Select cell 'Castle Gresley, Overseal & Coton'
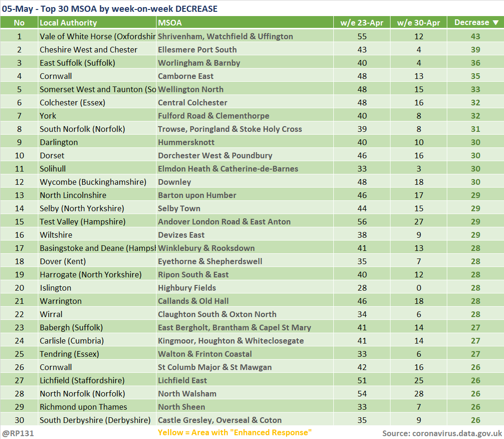Screen dimensions: 504x439 tap(244, 420)
